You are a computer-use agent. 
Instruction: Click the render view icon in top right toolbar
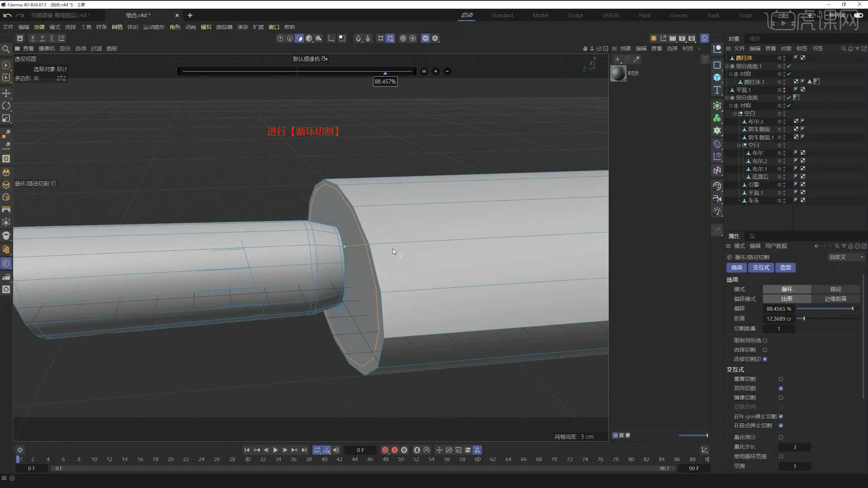tap(673, 38)
